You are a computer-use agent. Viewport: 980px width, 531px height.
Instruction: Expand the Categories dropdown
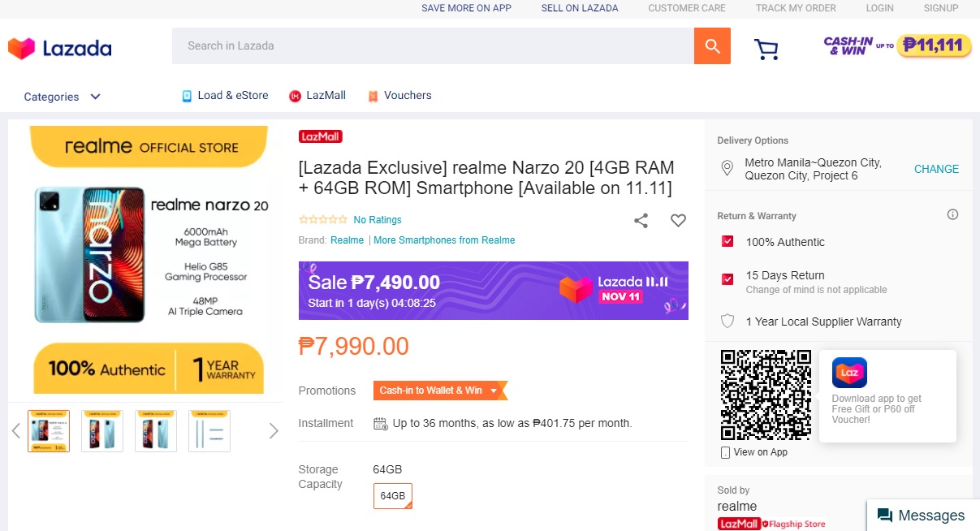(63, 97)
